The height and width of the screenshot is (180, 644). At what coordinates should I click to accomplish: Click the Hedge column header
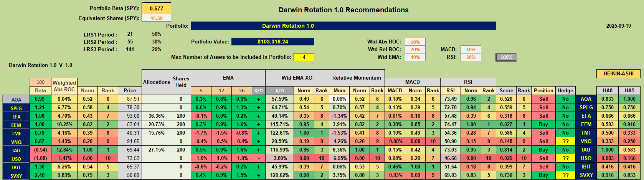565,90
